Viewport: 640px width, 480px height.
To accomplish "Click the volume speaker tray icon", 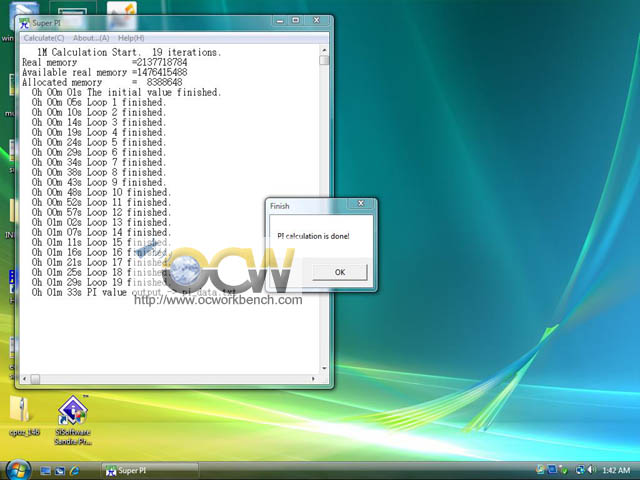I will [592, 470].
